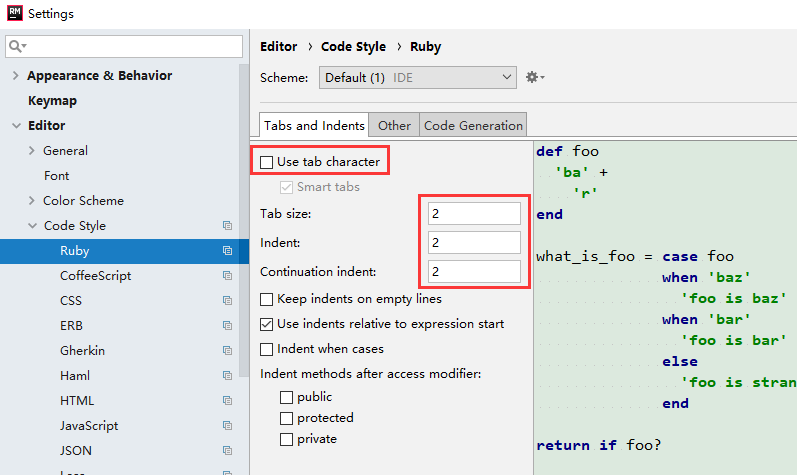This screenshot has width=797, height=475.
Task: Open the Other tab
Action: pos(394,126)
